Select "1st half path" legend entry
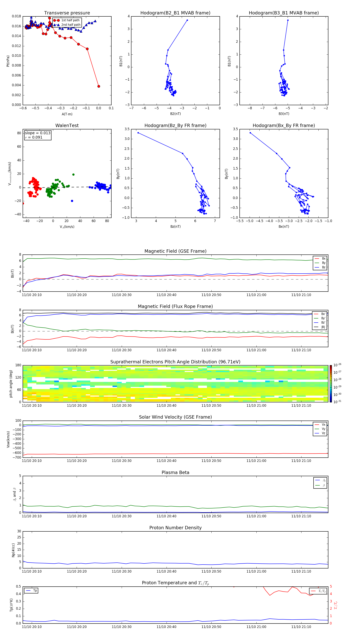The image size is (351, 644). pyautogui.click(x=66, y=20)
